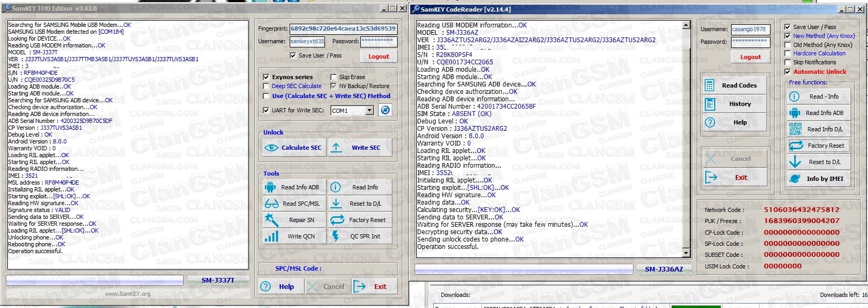Viewport: 868px width, 308px height.
Task: Select Network Code value 5106036432475812
Action: tap(802, 209)
